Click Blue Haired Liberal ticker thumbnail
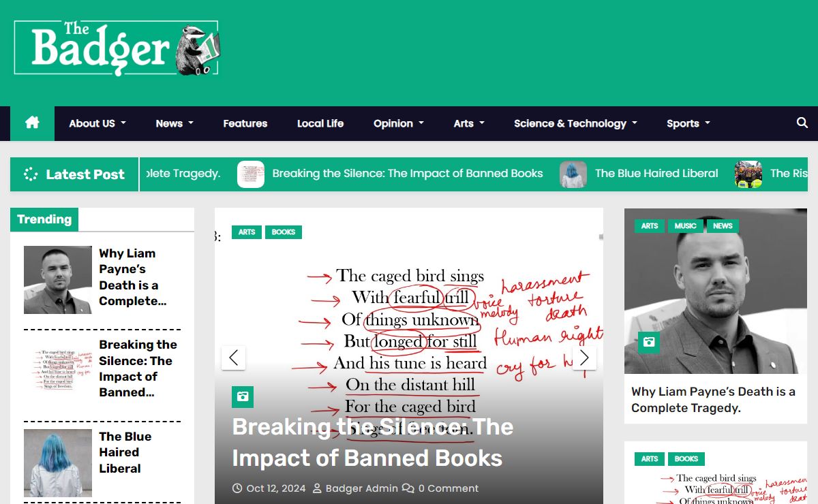 click(573, 174)
